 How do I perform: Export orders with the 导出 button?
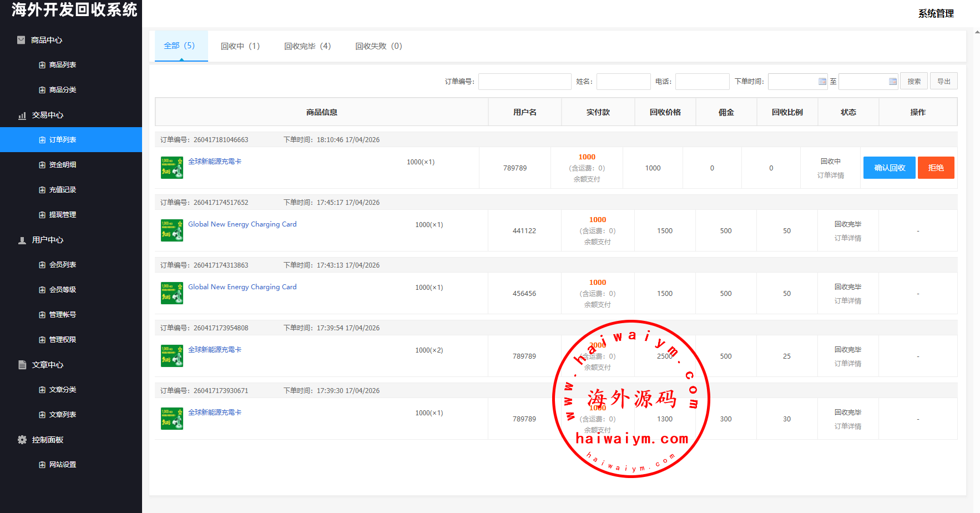(943, 82)
